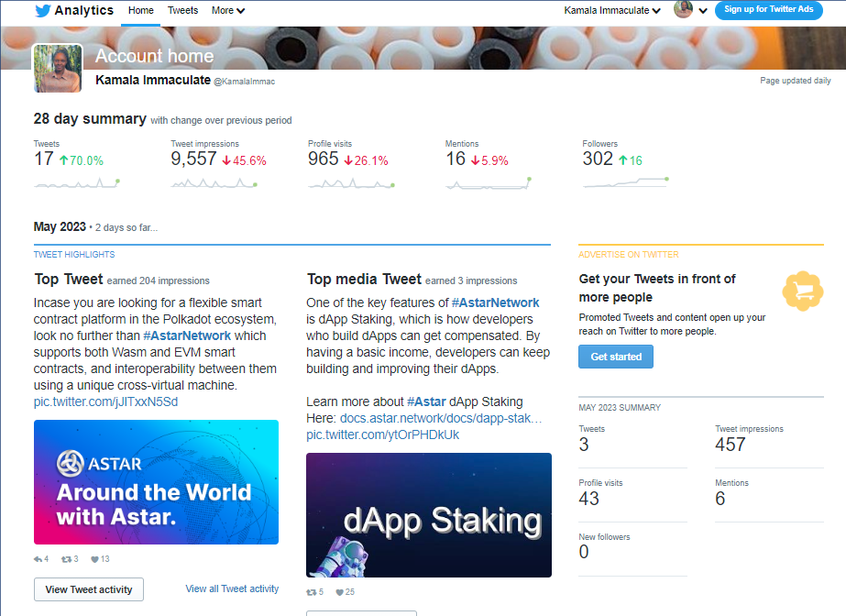Click View Tweet activity

pos(88,589)
